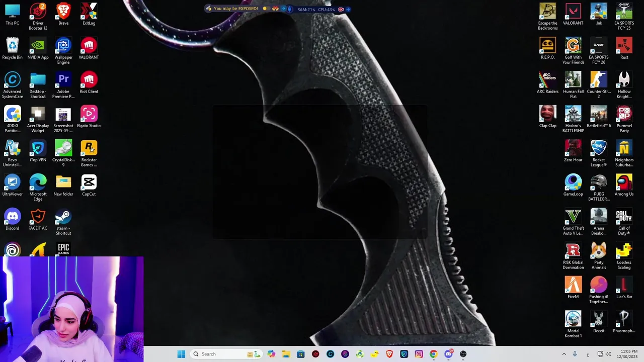Open Discord from the taskbar
Viewport: 644px width, 362px height.
coord(448,354)
